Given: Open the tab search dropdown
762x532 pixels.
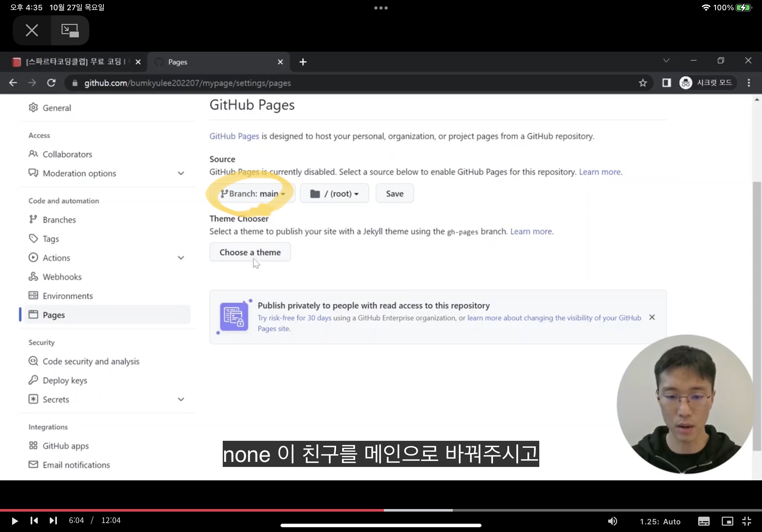Looking at the screenshot, I should 666,61.
